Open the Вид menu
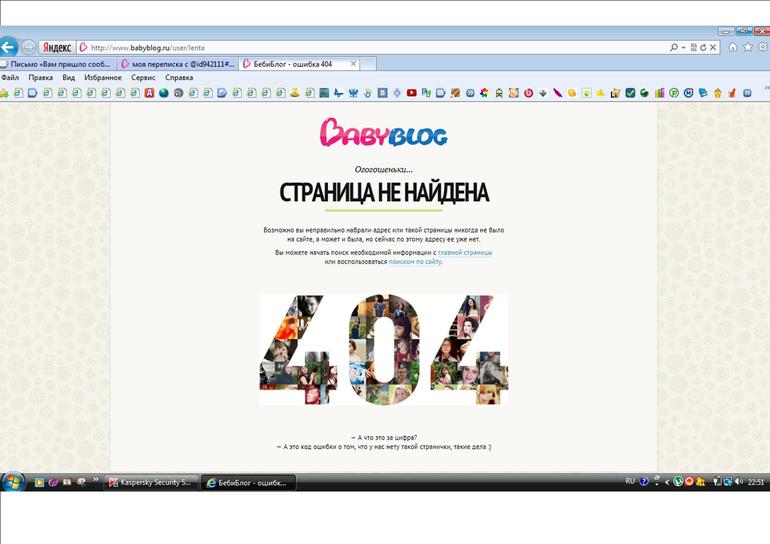This screenshot has width=770, height=544. tap(69, 78)
